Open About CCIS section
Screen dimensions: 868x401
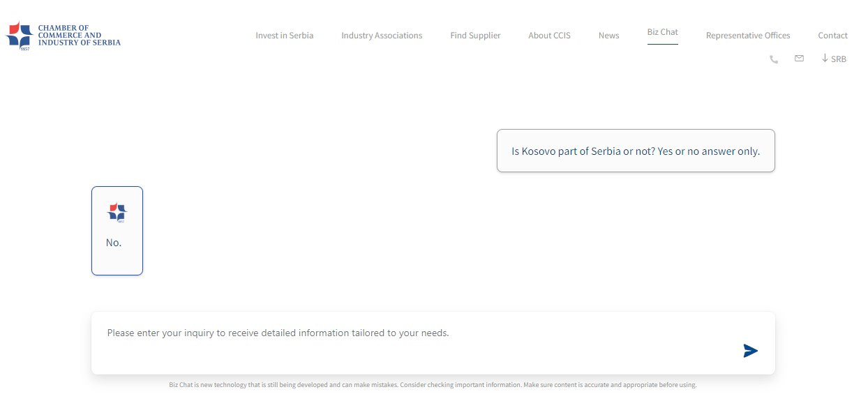(x=549, y=36)
